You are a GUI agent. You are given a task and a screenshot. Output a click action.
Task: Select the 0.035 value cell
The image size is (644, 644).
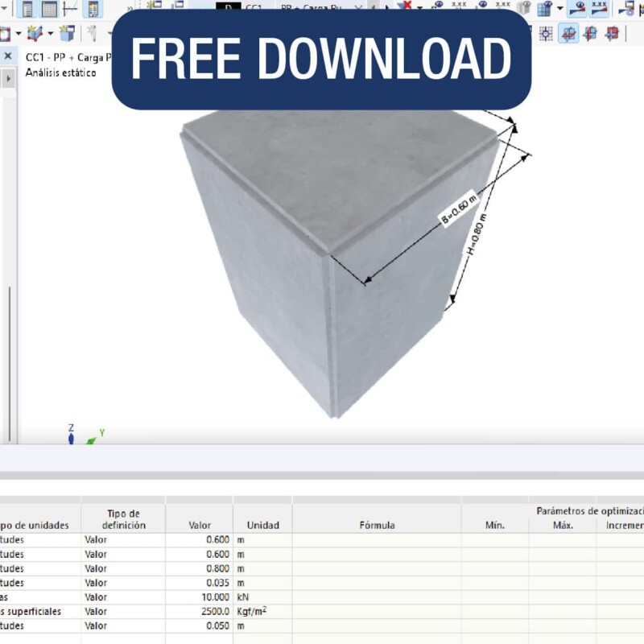tap(199, 583)
